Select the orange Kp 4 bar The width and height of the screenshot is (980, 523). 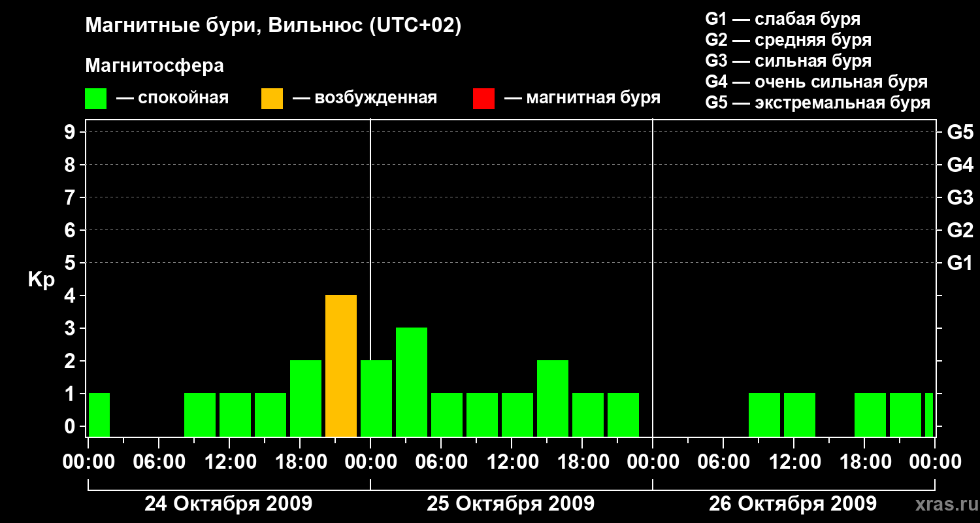pyautogui.click(x=341, y=366)
